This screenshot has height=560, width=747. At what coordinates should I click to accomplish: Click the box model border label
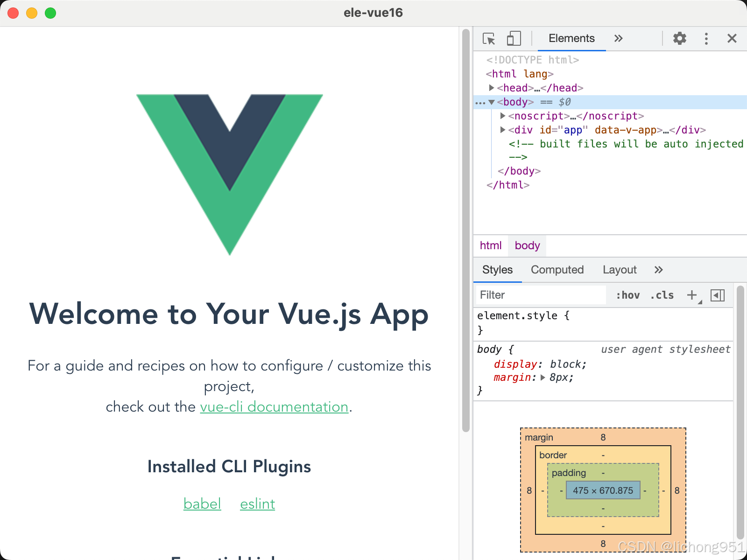[x=553, y=455]
